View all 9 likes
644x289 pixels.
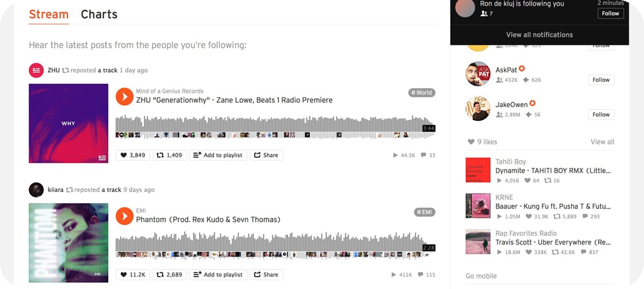[x=602, y=142]
